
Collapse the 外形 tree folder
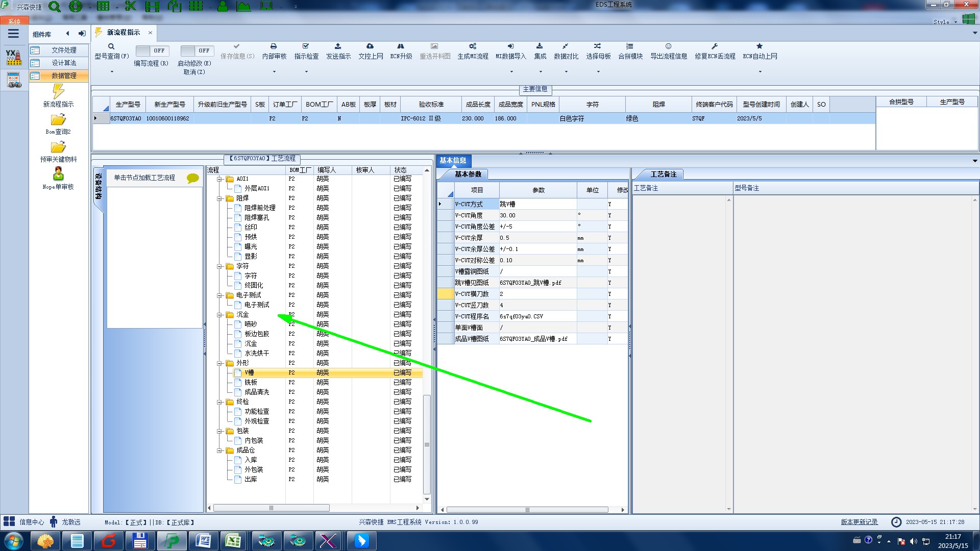(219, 363)
